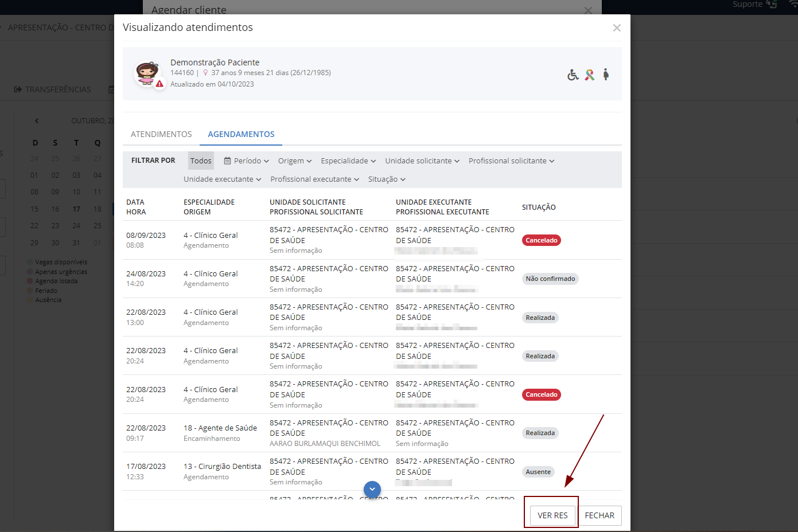Image resolution: width=798 pixels, height=532 pixels.
Task: Click the FECHAR button
Action: click(x=600, y=515)
